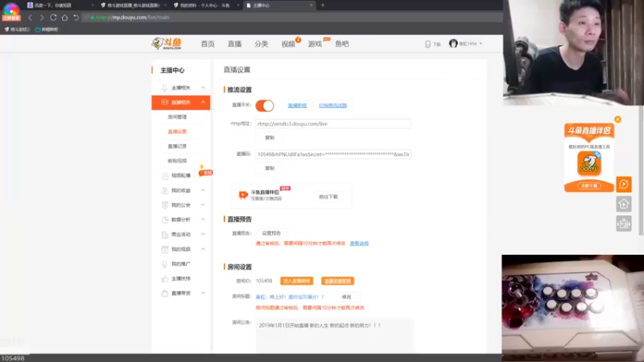Open 视频 in the top navigation

tap(288, 44)
